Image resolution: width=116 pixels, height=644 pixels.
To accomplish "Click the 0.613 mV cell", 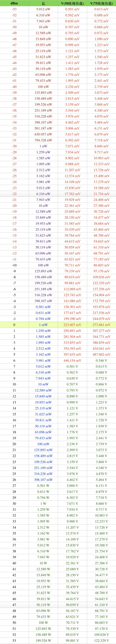I will tap(101, 9).
